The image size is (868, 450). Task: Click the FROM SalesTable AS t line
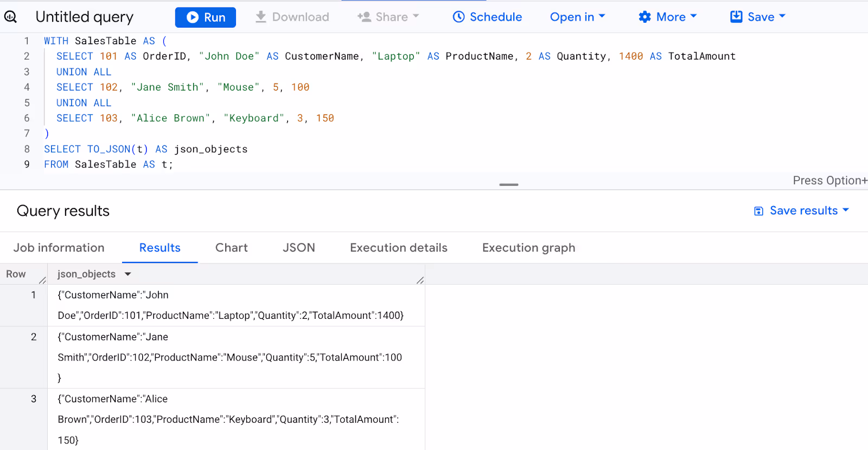[x=108, y=164]
